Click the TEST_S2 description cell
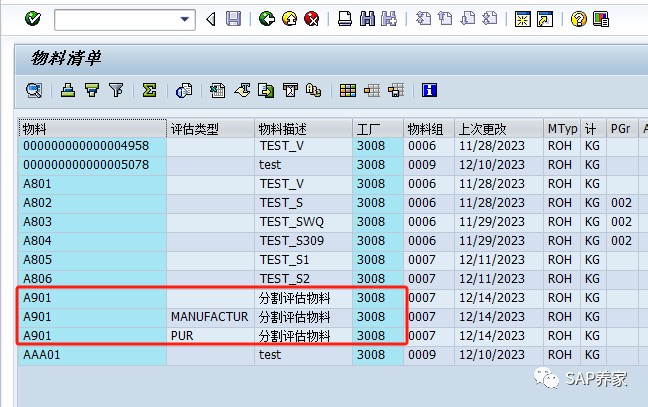The image size is (648, 407). (304, 279)
